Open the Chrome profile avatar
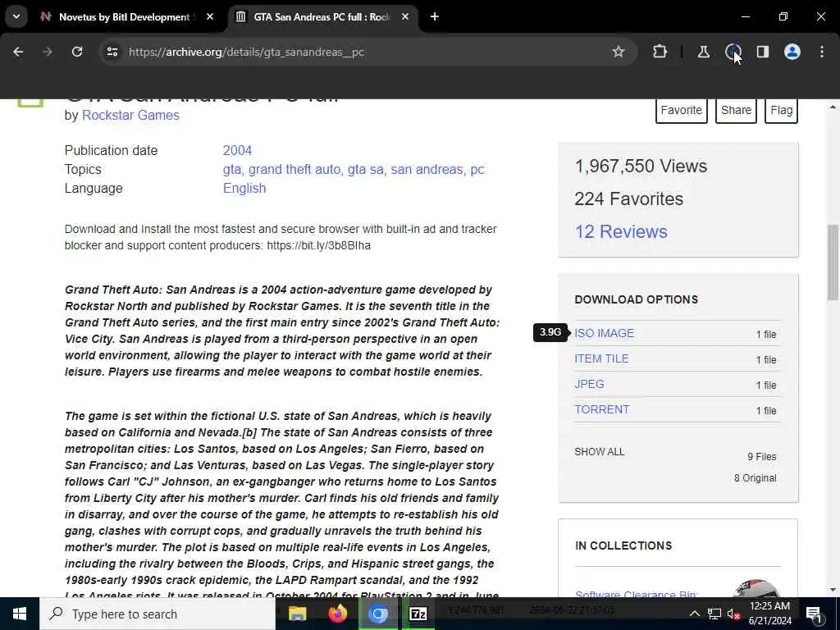The image size is (840, 630). [792, 52]
